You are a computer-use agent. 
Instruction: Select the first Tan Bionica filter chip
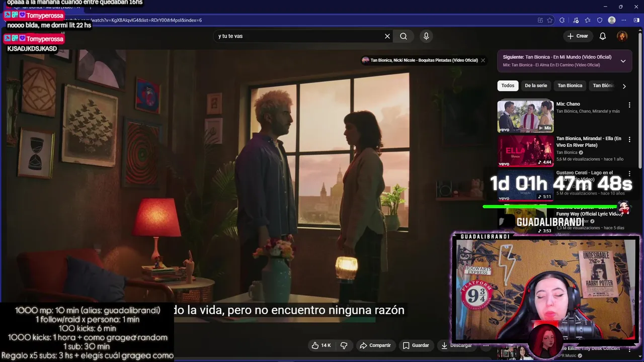coord(570,85)
